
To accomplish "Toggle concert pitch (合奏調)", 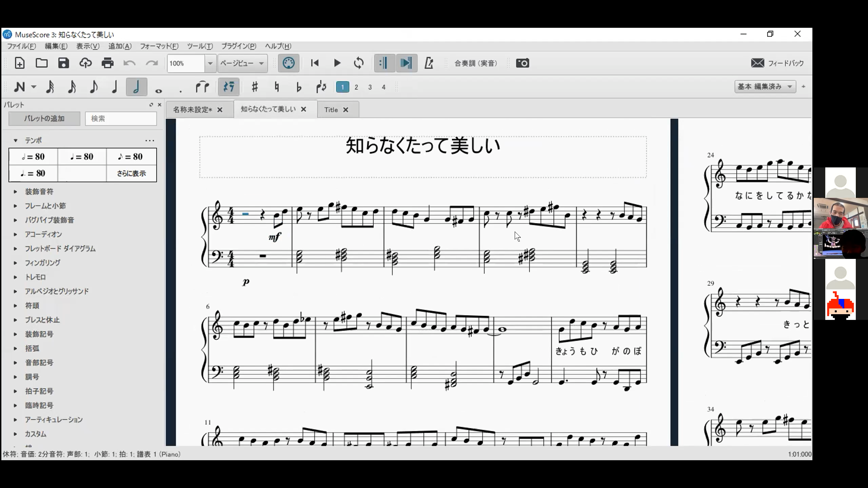I will pyautogui.click(x=476, y=63).
